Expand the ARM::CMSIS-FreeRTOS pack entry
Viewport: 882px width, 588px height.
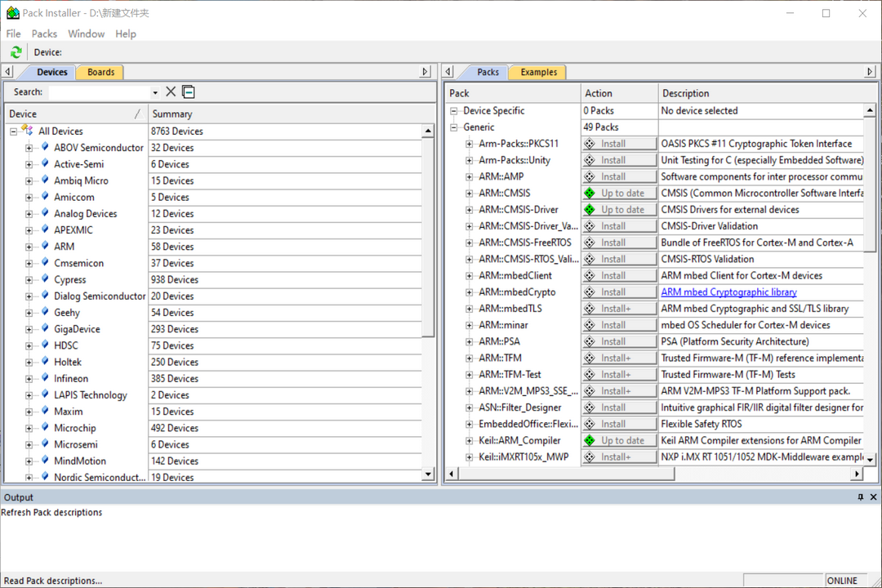click(470, 243)
